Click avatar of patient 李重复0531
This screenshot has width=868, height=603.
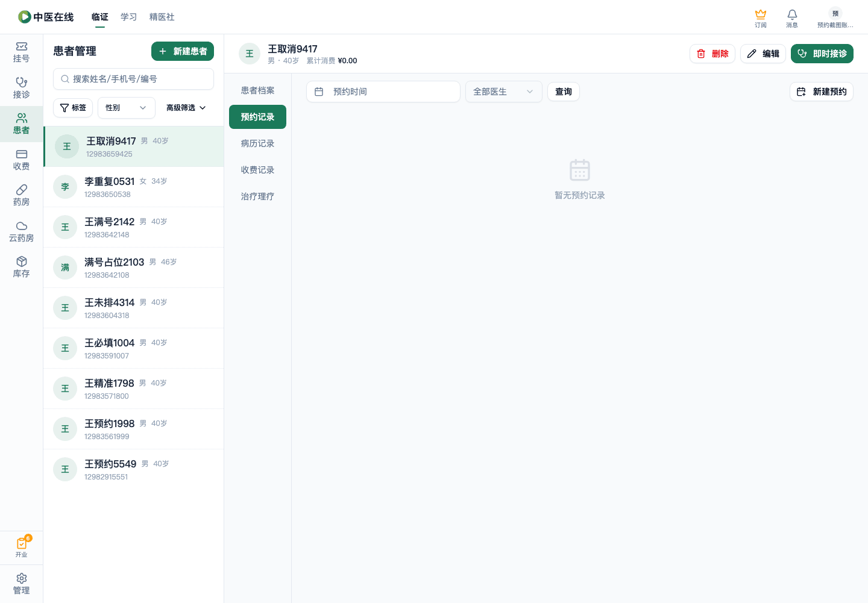click(x=65, y=187)
